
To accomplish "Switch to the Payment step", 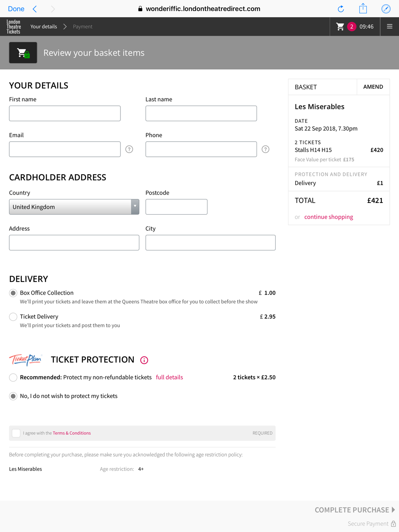I will coord(83,27).
